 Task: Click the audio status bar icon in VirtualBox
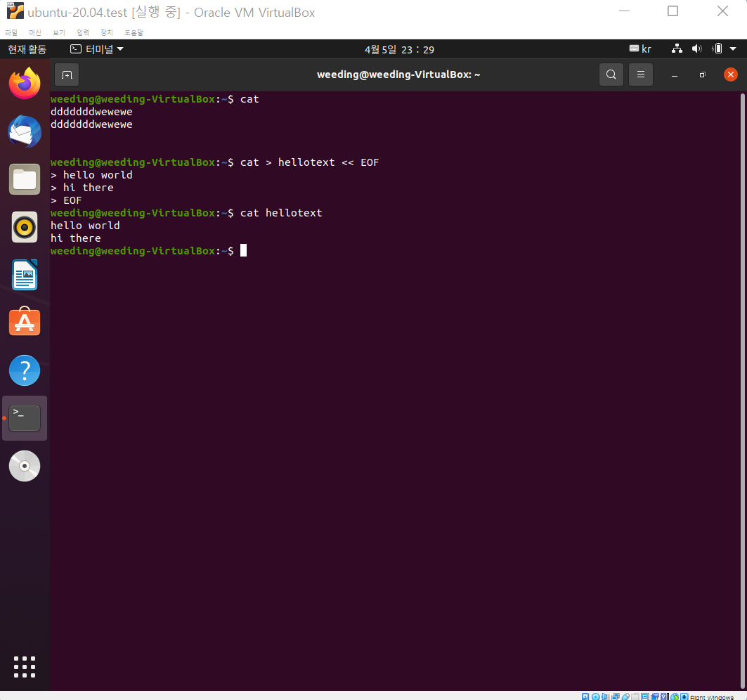(x=605, y=696)
